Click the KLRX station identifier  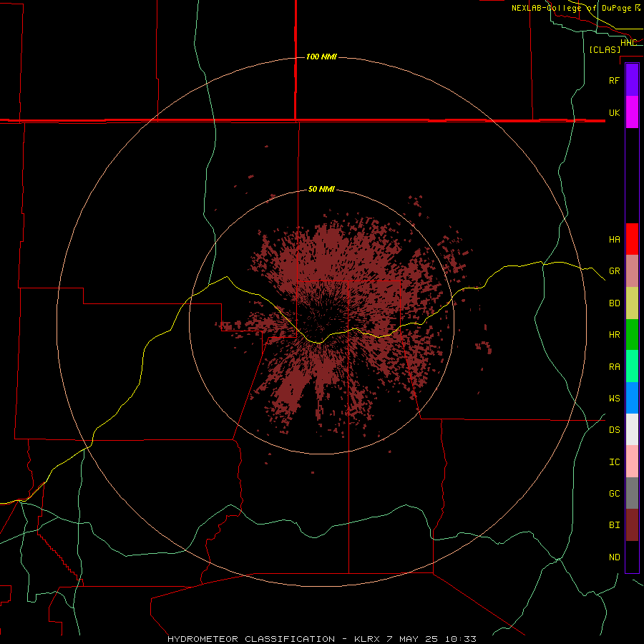coord(367,639)
